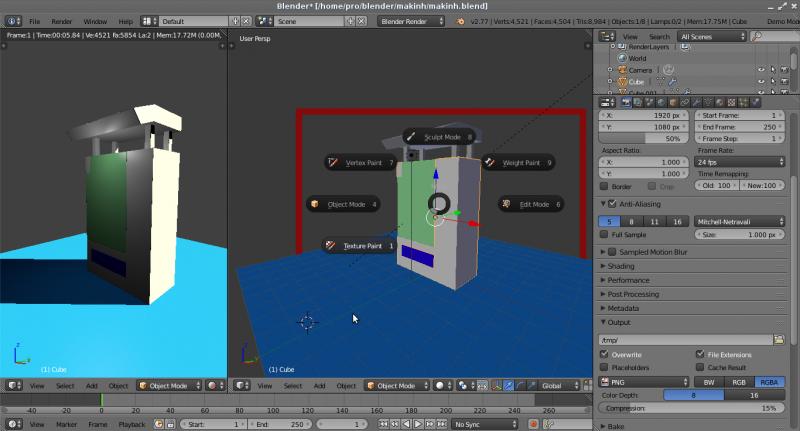Enable the Placeholders checkbox
800x431 pixels.
(x=604, y=367)
